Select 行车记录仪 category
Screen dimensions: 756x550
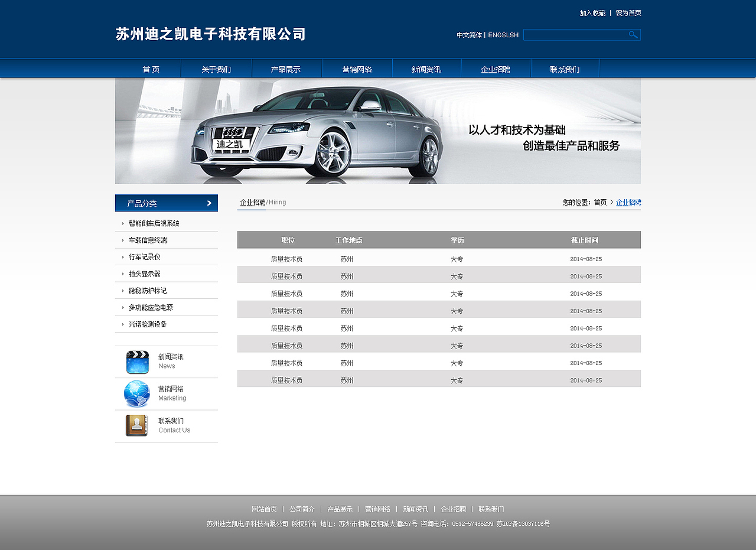[x=145, y=257]
